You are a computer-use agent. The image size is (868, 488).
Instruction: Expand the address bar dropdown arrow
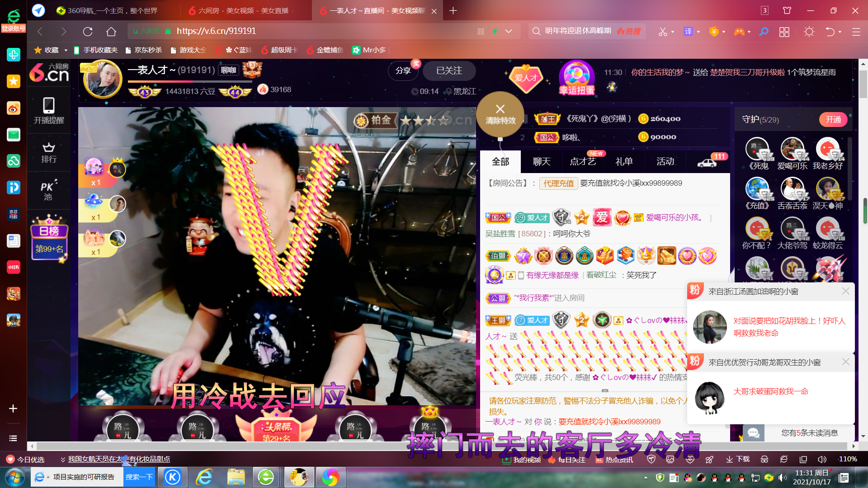pos(509,31)
